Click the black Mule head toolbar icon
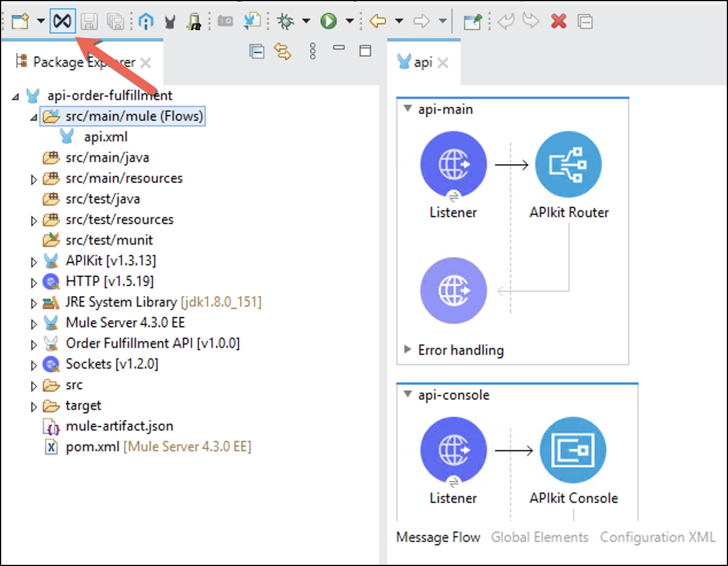This screenshot has height=566, width=728. coord(170,22)
